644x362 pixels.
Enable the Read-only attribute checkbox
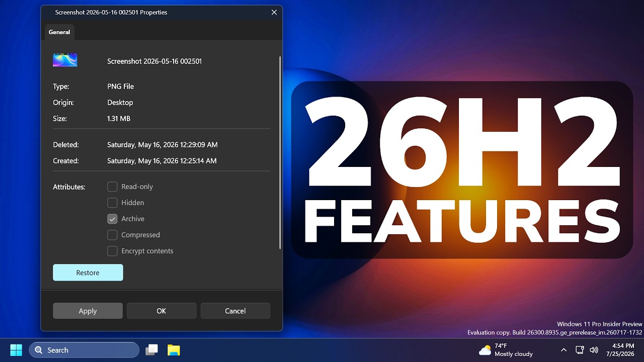(112, 187)
